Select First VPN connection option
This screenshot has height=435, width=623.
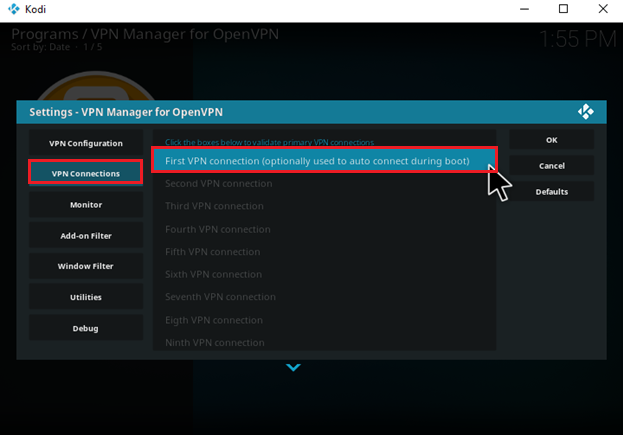tap(324, 160)
